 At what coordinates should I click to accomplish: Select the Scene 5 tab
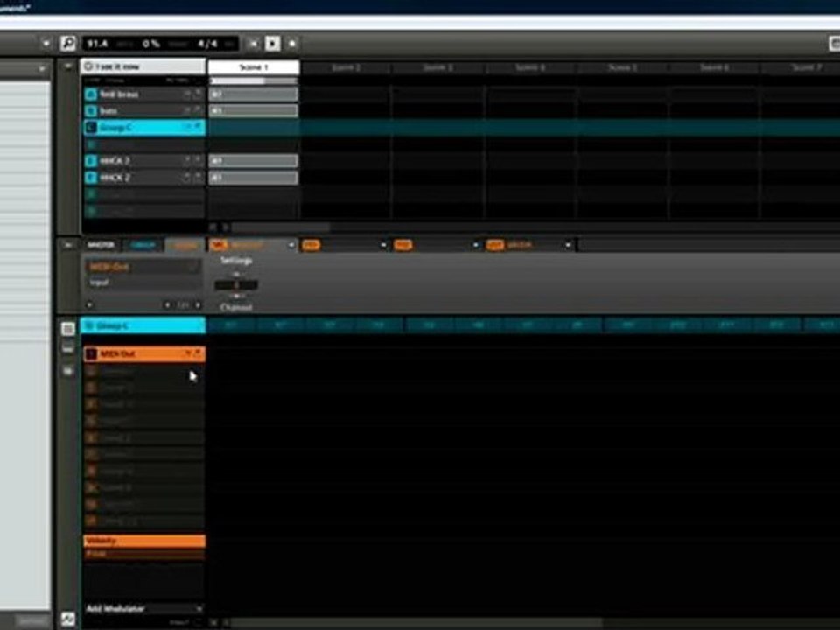[622, 67]
